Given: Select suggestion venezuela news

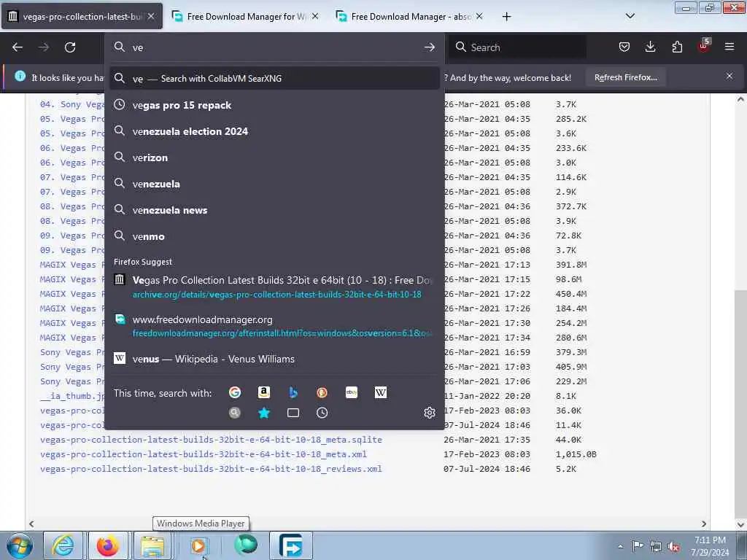Looking at the screenshot, I should [274, 210].
